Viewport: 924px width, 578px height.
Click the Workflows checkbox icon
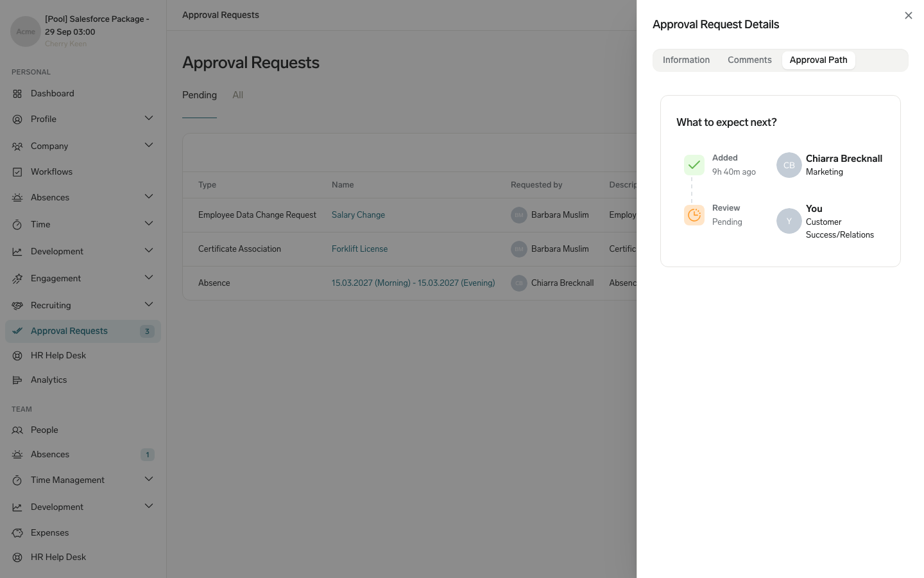point(17,172)
